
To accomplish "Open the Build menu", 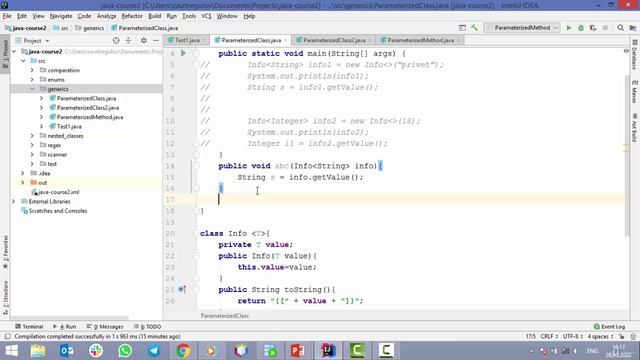I will click(x=154, y=16).
